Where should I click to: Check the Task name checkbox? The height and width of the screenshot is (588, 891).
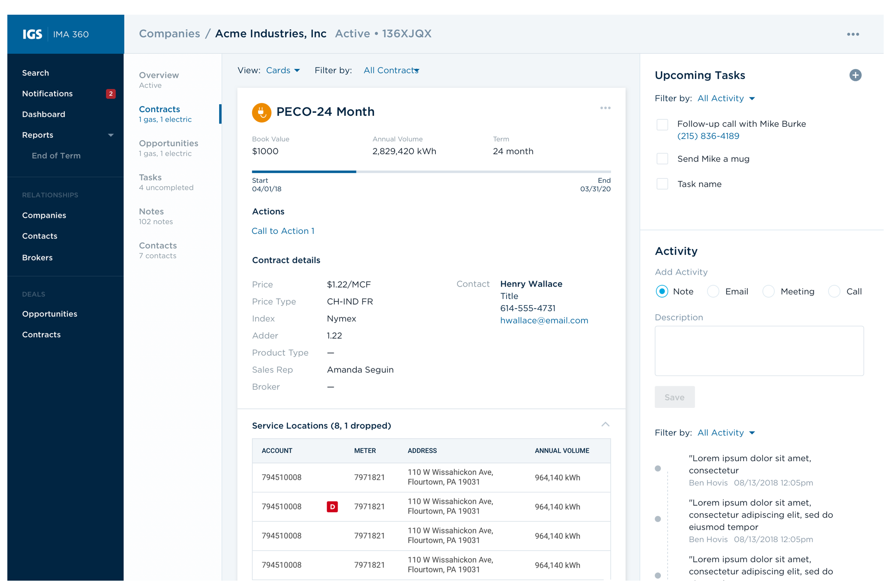tap(662, 184)
